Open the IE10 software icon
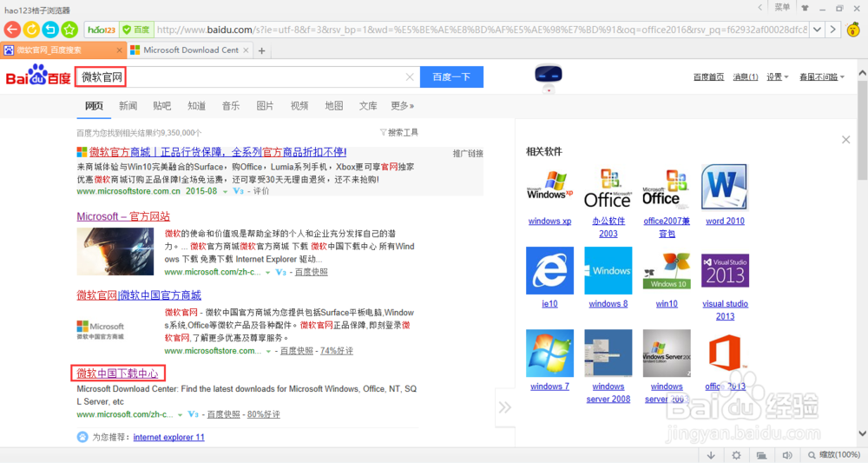 click(549, 270)
